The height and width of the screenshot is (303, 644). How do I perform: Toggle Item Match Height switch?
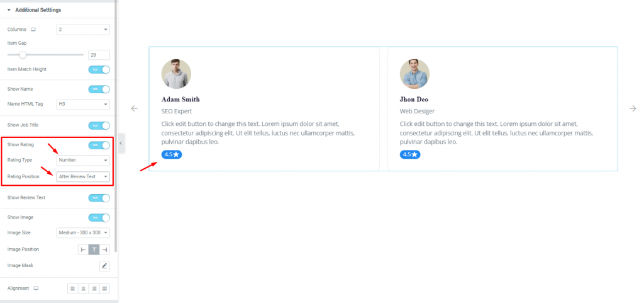click(x=99, y=69)
